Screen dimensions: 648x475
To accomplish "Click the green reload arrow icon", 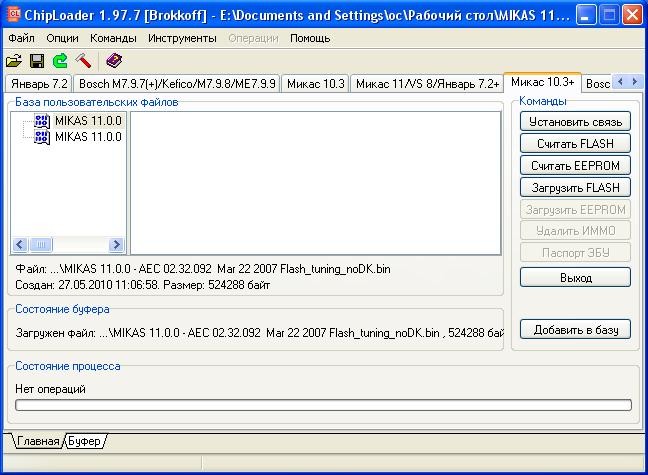I will click(60, 61).
